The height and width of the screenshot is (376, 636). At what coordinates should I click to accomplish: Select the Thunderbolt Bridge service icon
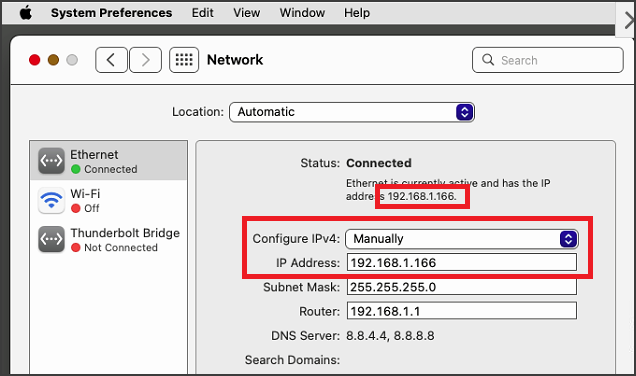(51, 239)
